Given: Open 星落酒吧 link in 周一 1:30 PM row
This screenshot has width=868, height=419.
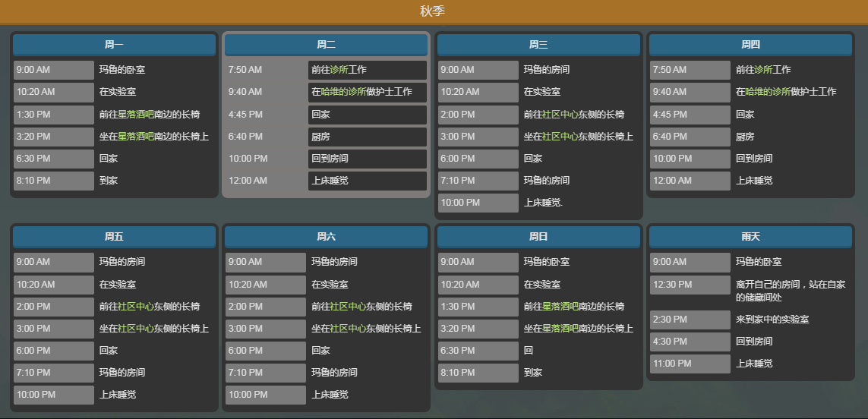Looking at the screenshot, I should click(x=136, y=115).
